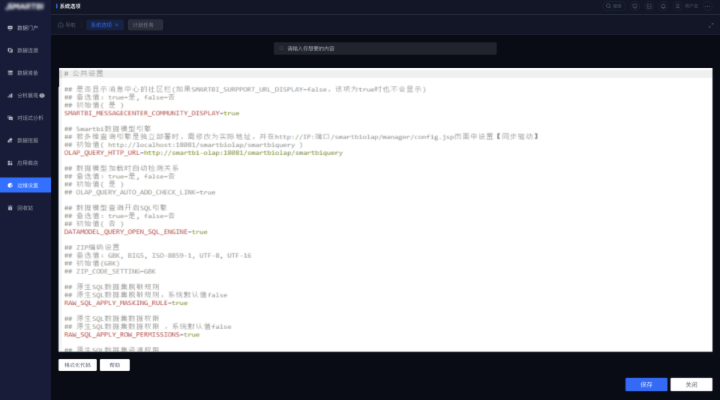Screen dimensions: 720x400
Task: Click the 格式化代码 button below the editor
Action: pyautogui.click(x=78, y=365)
